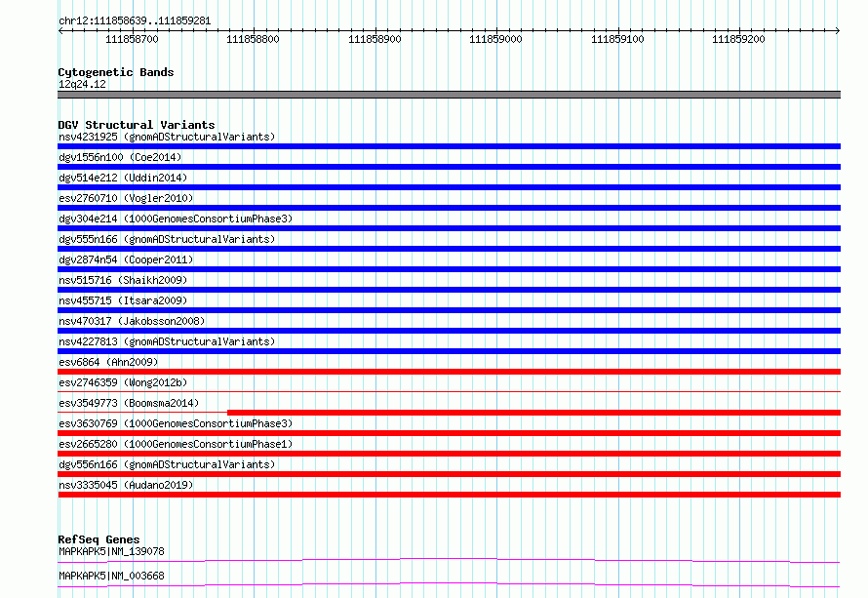Viewport: 868px width, 598px height.
Task: Click the chr12:111858639..111859281 region label
Action: click(x=135, y=21)
